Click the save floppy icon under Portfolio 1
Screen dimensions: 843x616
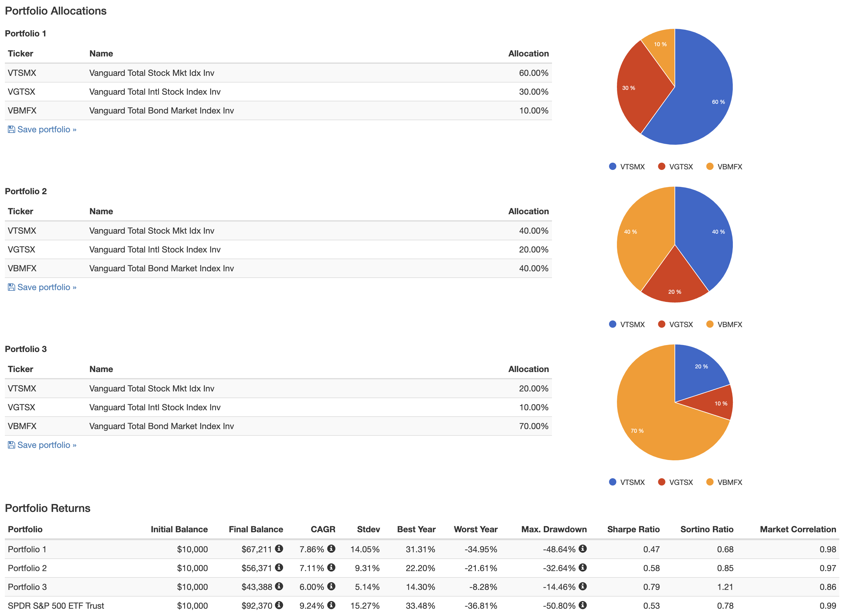(x=12, y=129)
